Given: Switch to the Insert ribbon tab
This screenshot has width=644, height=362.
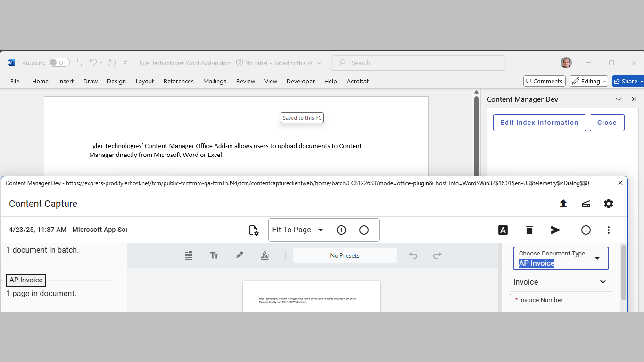Looking at the screenshot, I should pyautogui.click(x=66, y=81).
